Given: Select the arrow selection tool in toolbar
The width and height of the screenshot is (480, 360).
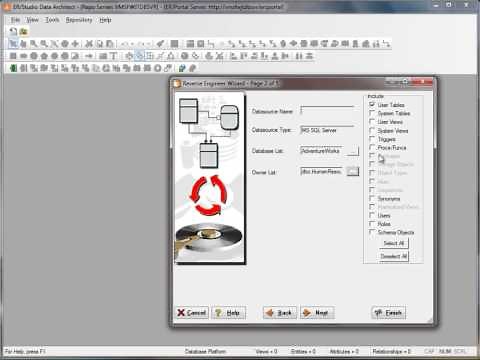Looking at the screenshot, I should coord(13,44).
